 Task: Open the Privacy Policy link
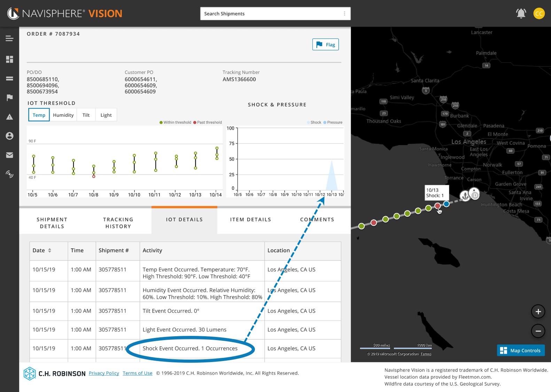pos(104,373)
